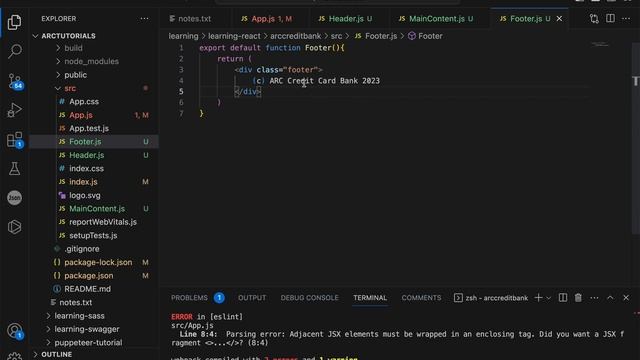Open the Json extension icon

point(14,198)
